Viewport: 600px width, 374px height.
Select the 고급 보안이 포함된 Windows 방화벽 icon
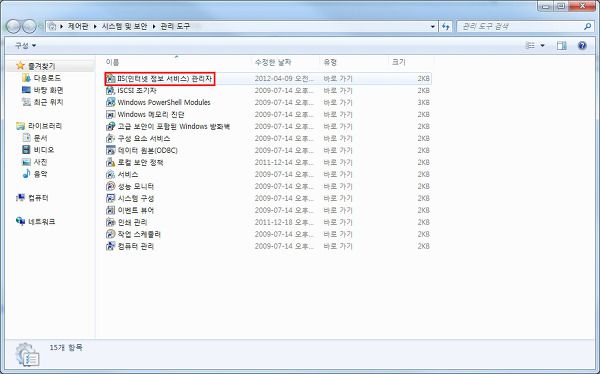click(111, 126)
